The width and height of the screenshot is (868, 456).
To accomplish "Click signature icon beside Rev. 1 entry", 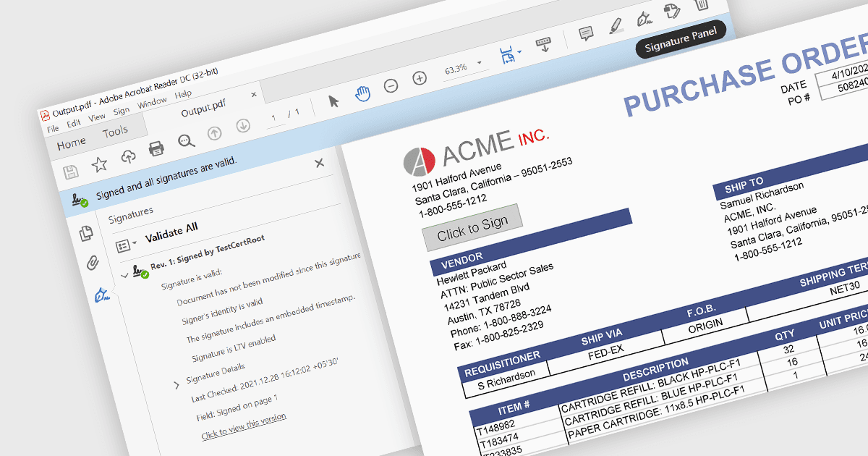I will 140,271.
